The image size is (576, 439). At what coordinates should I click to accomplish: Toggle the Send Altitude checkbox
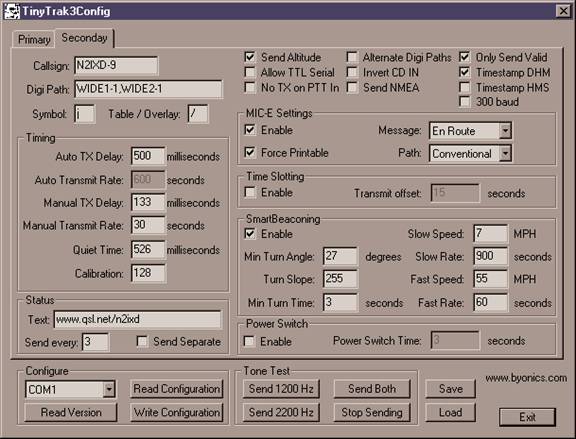tap(250, 57)
